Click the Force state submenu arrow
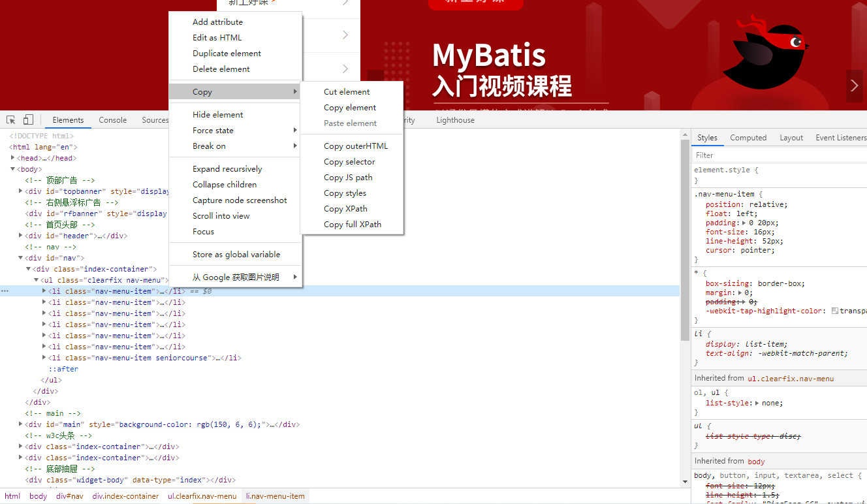The width and height of the screenshot is (867, 504). (x=295, y=131)
